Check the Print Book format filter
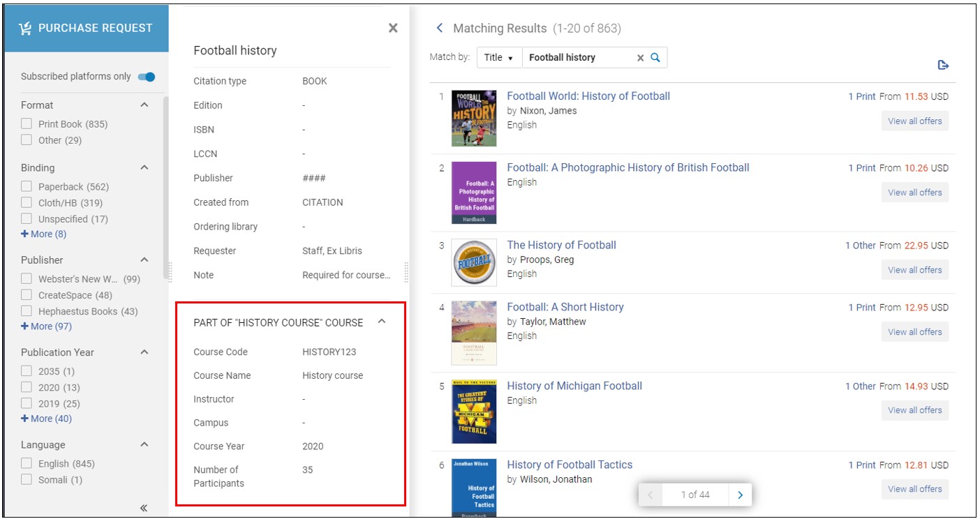Viewport: 980px width, 519px height. [x=27, y=124]
